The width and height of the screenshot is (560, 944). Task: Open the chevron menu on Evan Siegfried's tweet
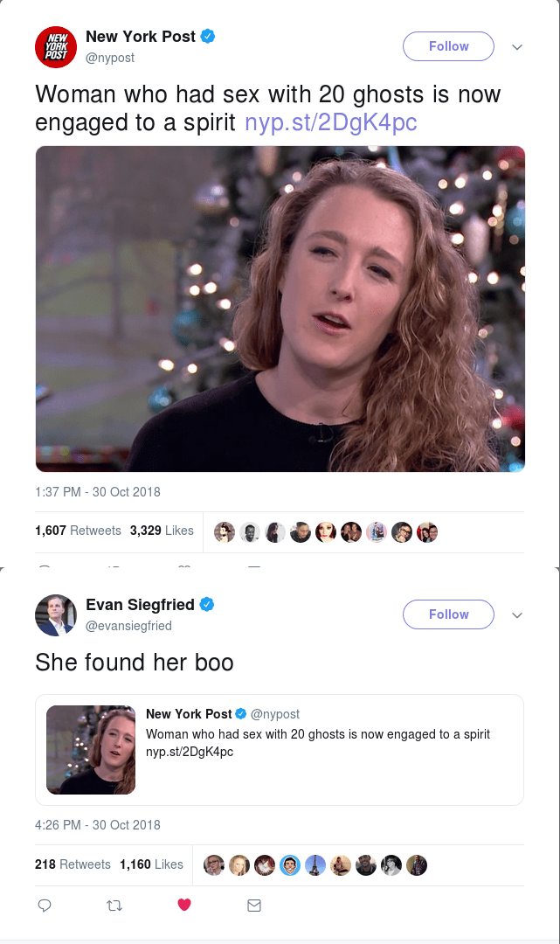[517, 615]
